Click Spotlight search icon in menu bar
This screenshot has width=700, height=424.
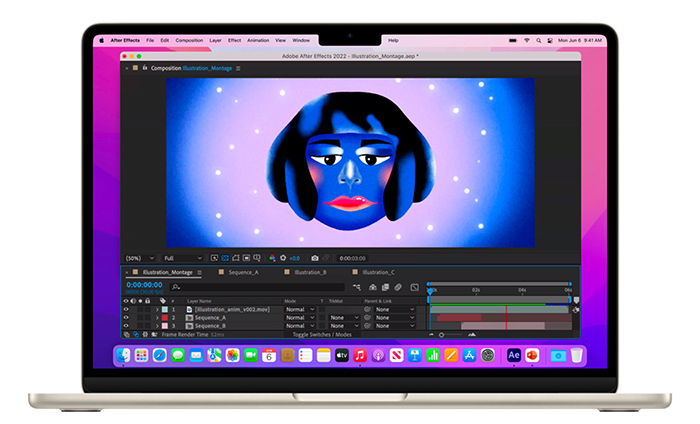point(538,40)
